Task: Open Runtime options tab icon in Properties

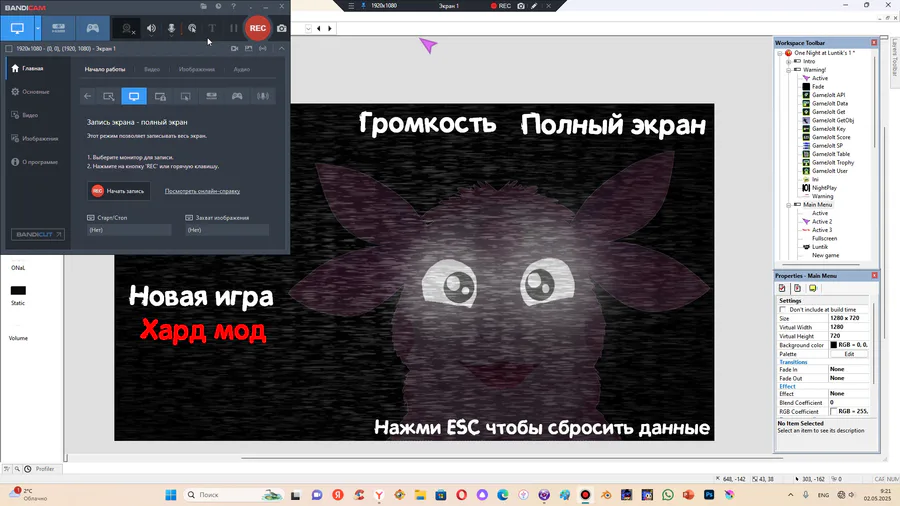Action: click(x=797, y=289)
